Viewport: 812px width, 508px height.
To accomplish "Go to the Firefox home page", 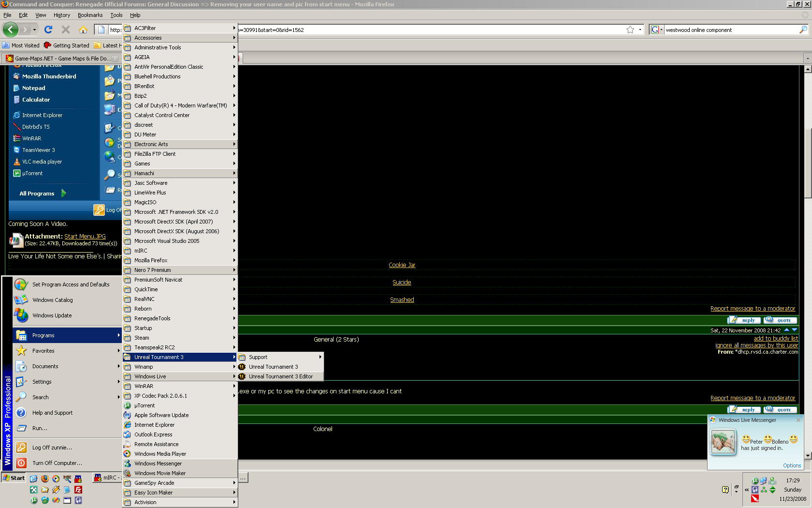I will tap(83, 30).
